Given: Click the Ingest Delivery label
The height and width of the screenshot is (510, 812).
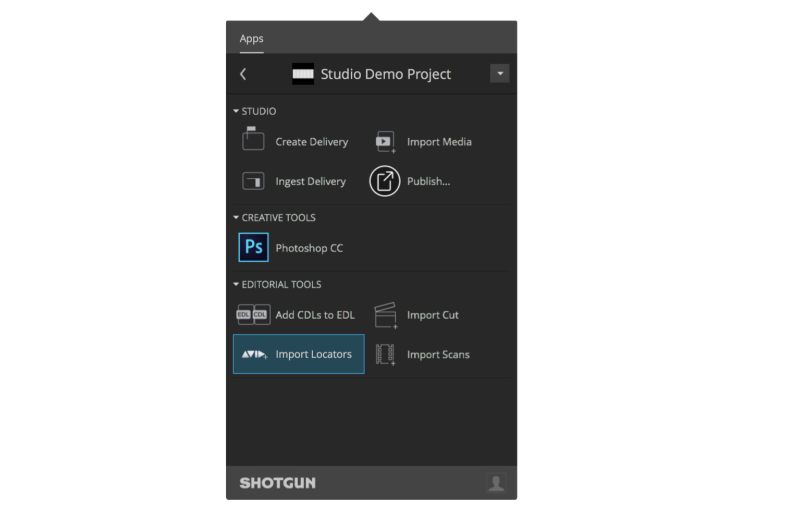Looking at the screenshot, I should tap(311, 181).
